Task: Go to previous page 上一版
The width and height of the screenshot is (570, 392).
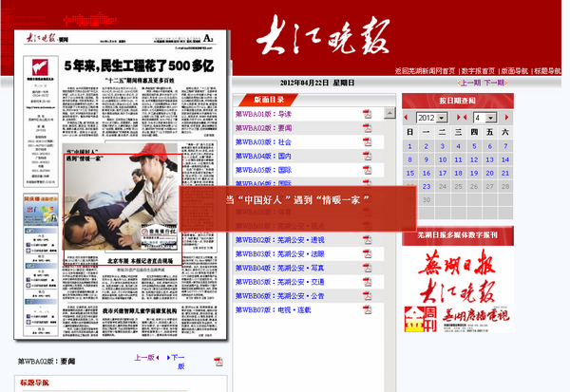Action: pos(146,358)
